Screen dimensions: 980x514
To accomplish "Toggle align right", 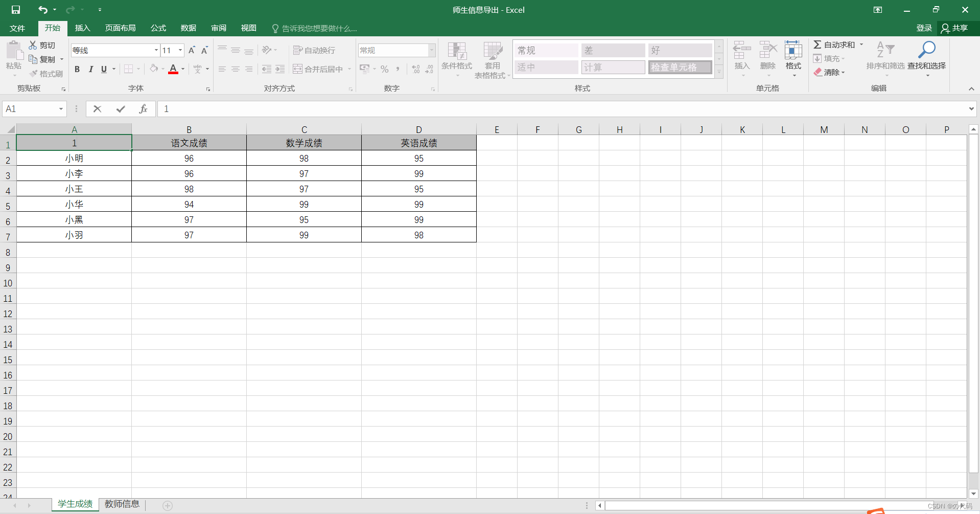I will [249, 69].
